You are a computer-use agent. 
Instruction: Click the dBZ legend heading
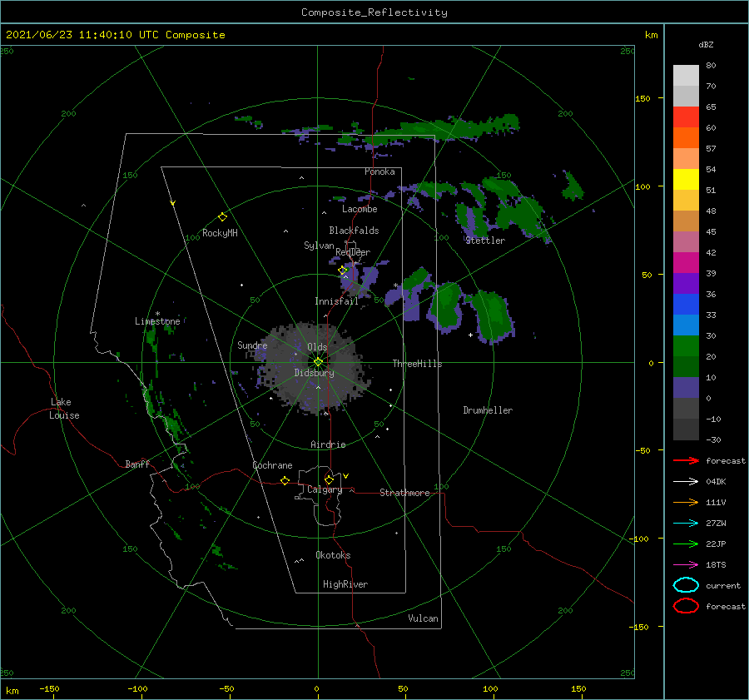[x=706, y=44]
